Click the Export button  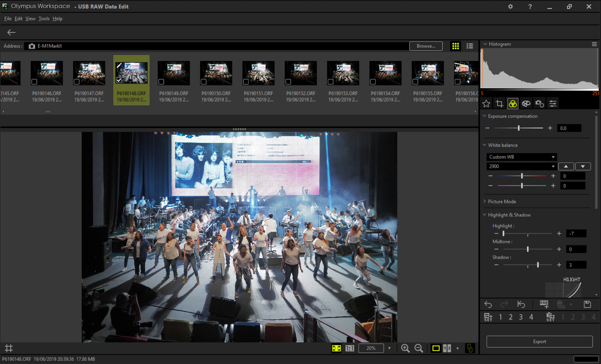[x=539, y=341]
